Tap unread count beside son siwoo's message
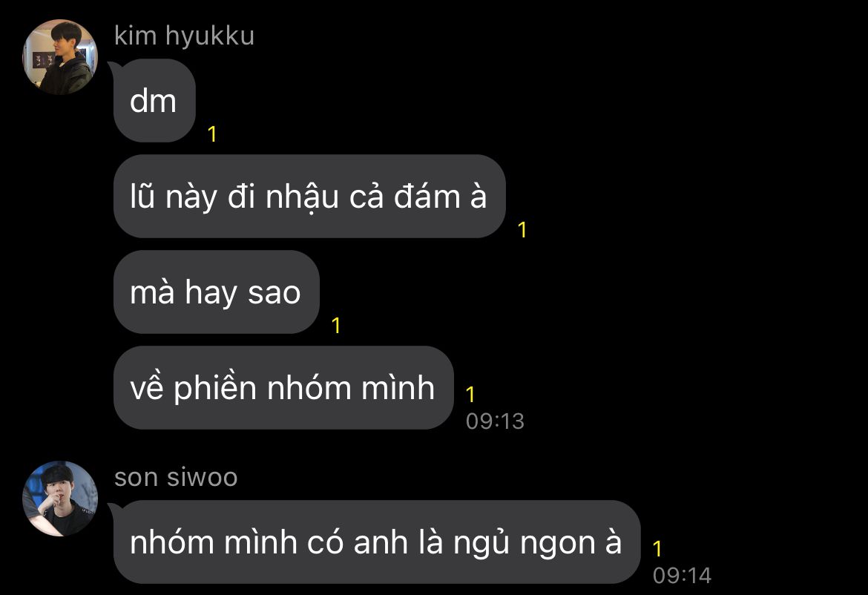This screenshot has height=595, width=868. pyautogui.click(x=657, y=549)
